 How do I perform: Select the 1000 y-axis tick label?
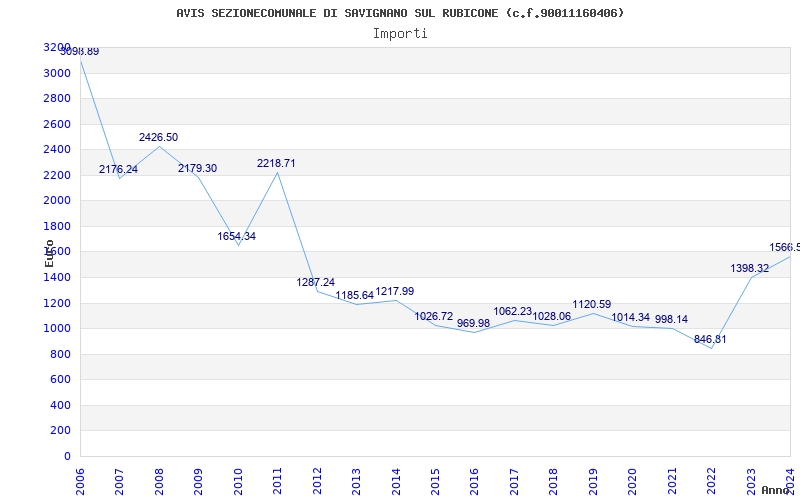coord(57,329)
